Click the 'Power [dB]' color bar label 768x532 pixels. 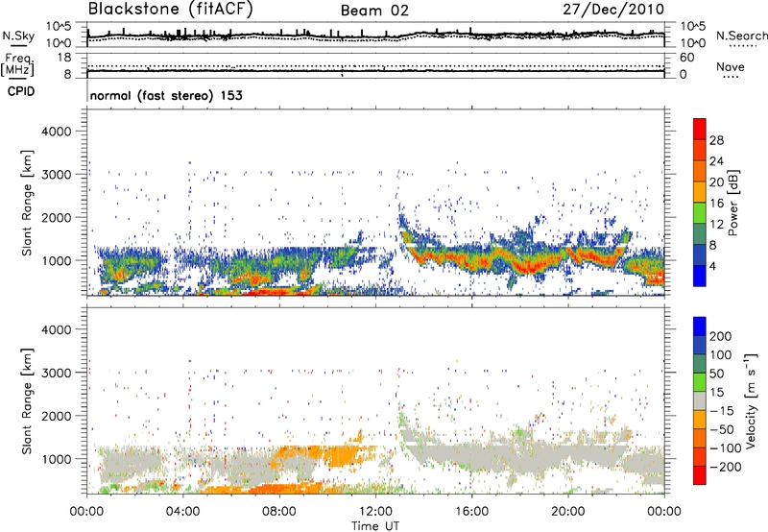pyautogui.click(x=732, y=203)
